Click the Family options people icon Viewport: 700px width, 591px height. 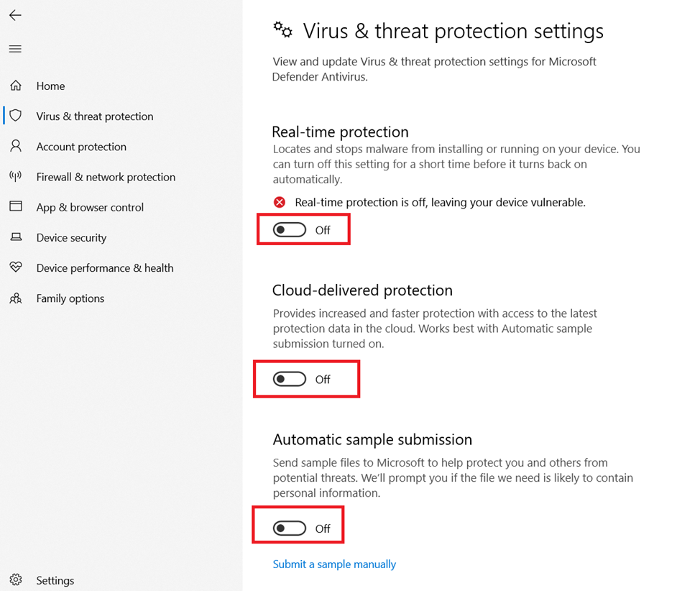tap(16, 298)
